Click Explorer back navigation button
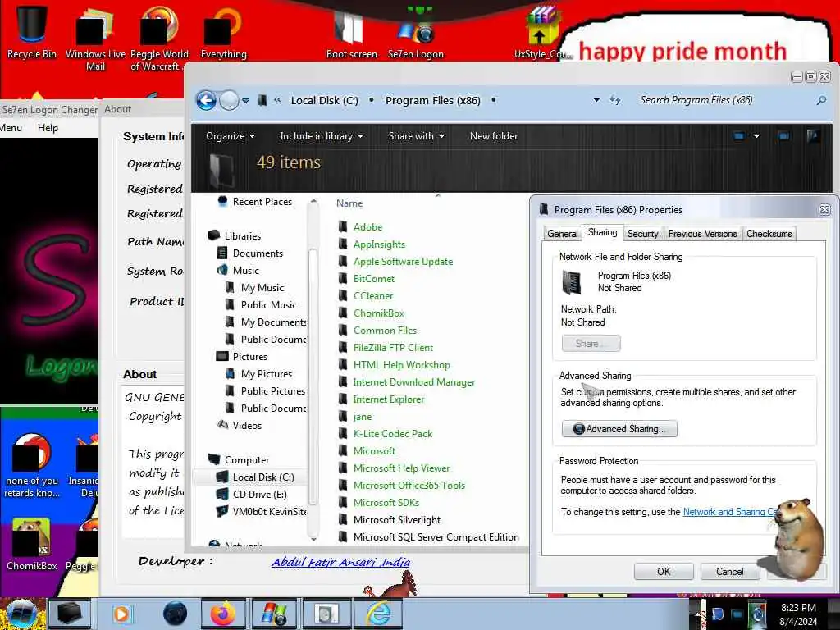 pos(206,100)
